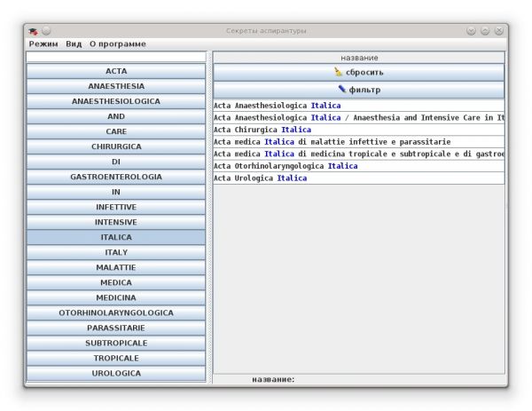Toggle the ITALICA keyword button
The height and width of the screenshot is (411, 532).
[x=116, y=237]
